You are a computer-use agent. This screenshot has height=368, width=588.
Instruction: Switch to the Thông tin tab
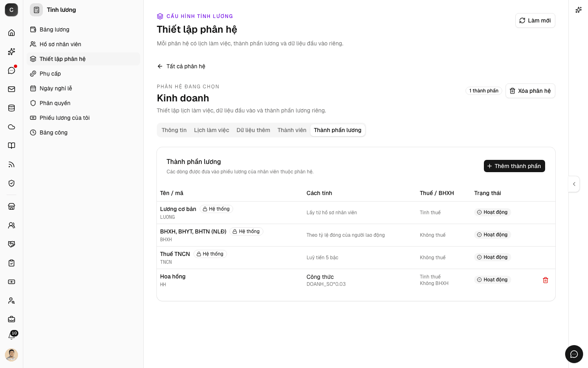click(174, 130)
